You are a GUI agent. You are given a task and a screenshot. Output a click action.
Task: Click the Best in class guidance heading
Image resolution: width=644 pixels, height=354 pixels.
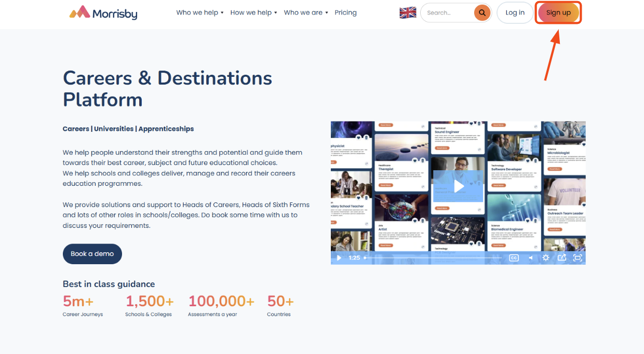click(x=109, y=284)
